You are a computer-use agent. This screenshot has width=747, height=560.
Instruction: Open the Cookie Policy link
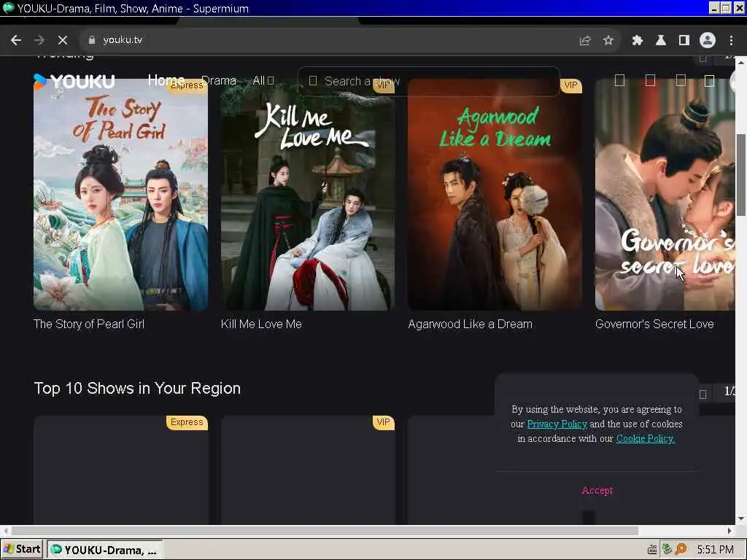[x=646, y=438]
